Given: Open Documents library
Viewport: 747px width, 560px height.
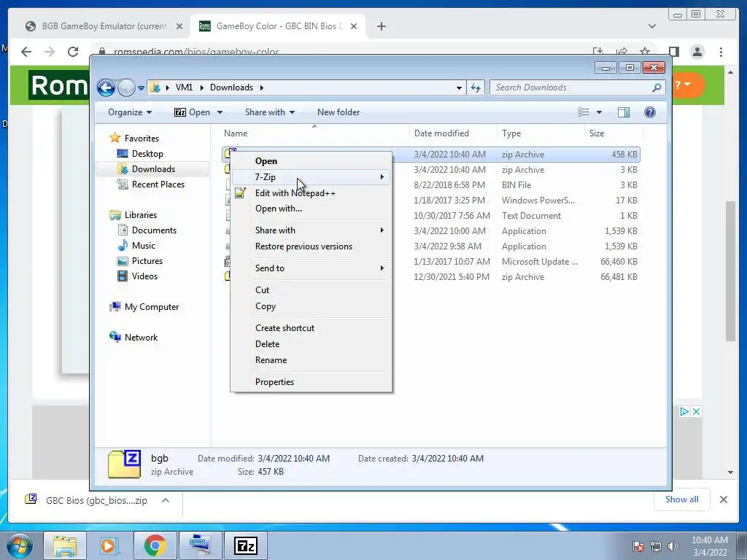Looking at the screenshot, I should coord(154,230).
